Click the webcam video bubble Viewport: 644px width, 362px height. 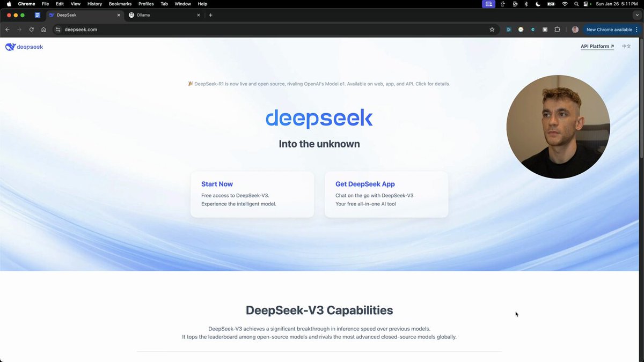coord(558,127)
